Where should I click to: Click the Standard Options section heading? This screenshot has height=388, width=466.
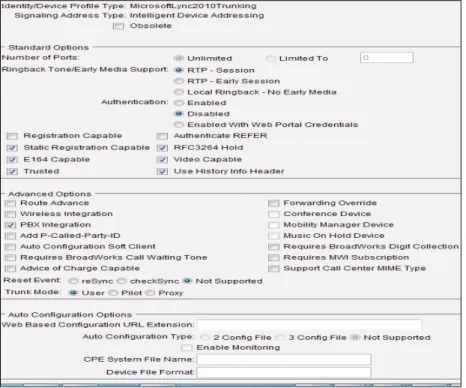click(49, 48)
